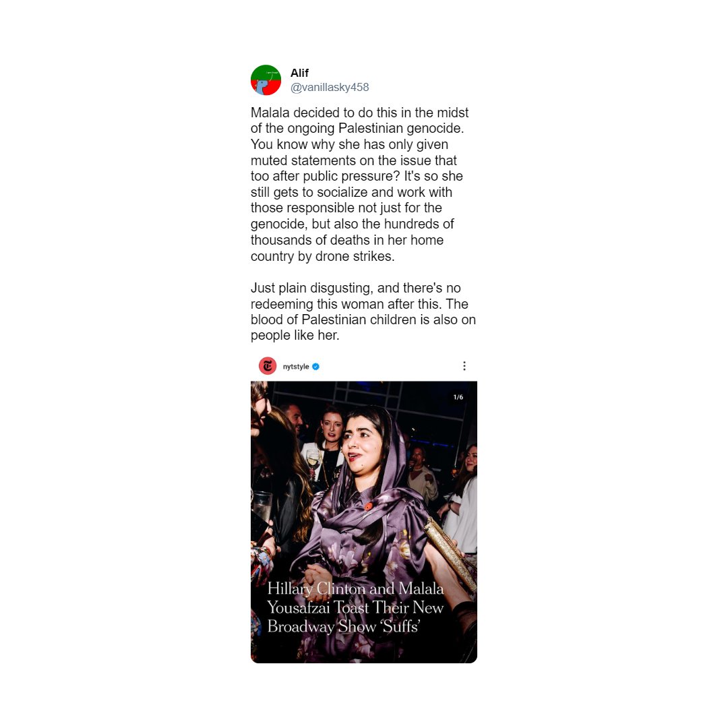Click the orange pin on purple dress
The height and width of the screenshot is (728, 728).
pos(368,506)
